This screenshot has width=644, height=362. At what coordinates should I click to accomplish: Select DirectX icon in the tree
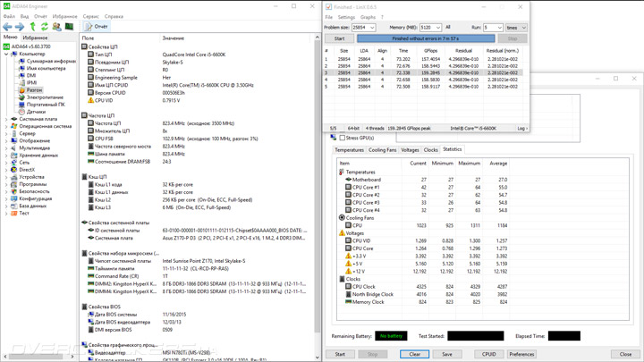(14, 170)
